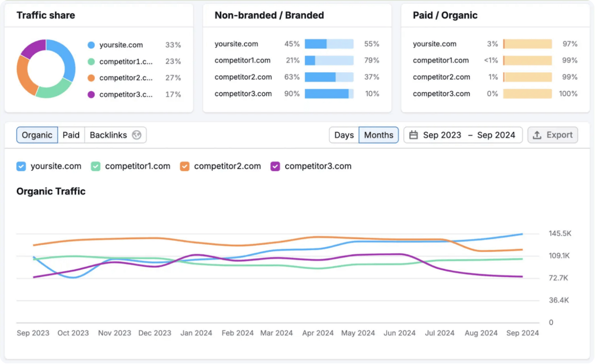Select the Months granularity button
This screenshot has width=595, height=364.
pyautogui.click(x=378, y=135)
